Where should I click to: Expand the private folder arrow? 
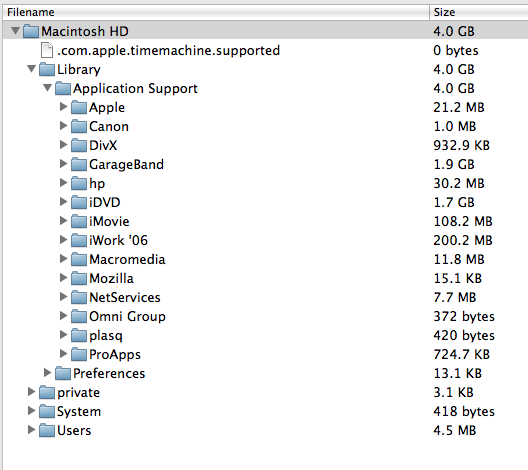pos(31,392)
